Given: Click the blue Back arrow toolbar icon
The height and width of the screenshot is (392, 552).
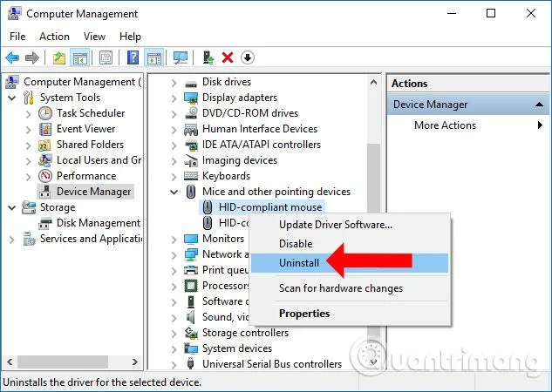Looking at the screenshot, I should pos(12,57).
